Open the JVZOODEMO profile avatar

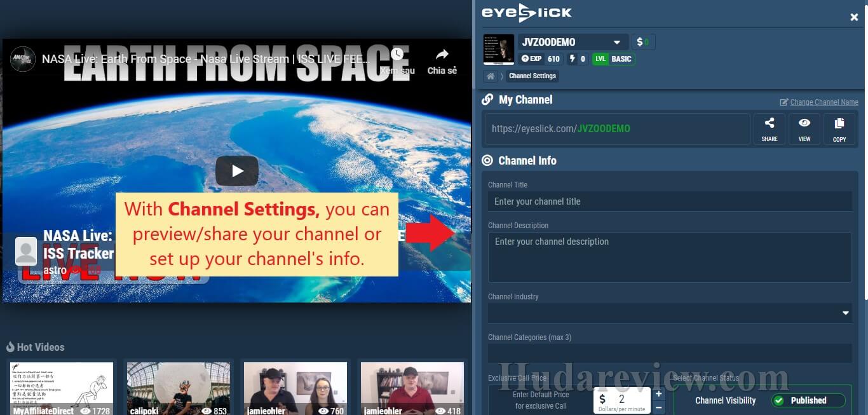(499, 50)
